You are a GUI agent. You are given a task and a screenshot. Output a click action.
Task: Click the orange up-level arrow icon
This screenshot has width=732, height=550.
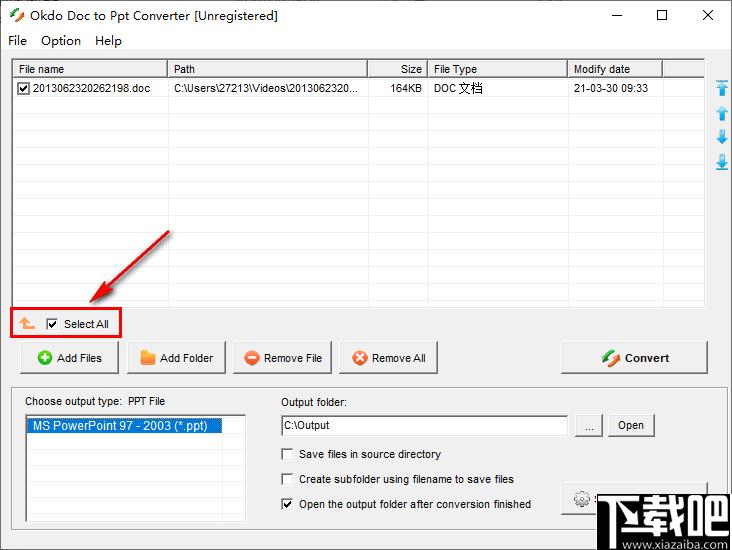[27, 323]
